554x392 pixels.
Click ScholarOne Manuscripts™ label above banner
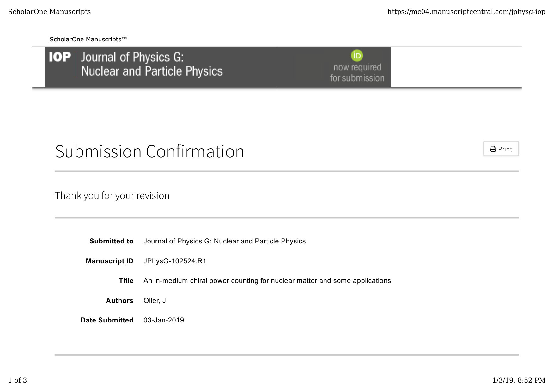point(88,39)
